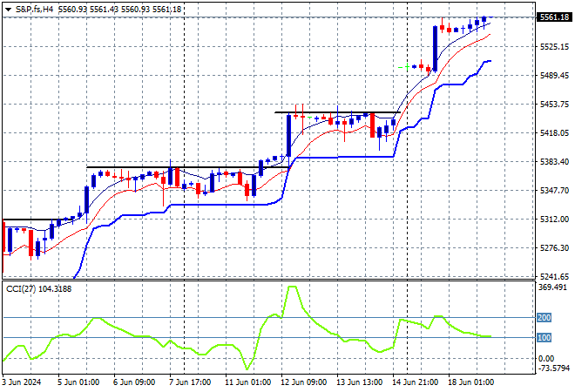The width and height of the screenshot is (575, 392).
Task: Click the green CCI peak near 369
Action: point(292,287)
